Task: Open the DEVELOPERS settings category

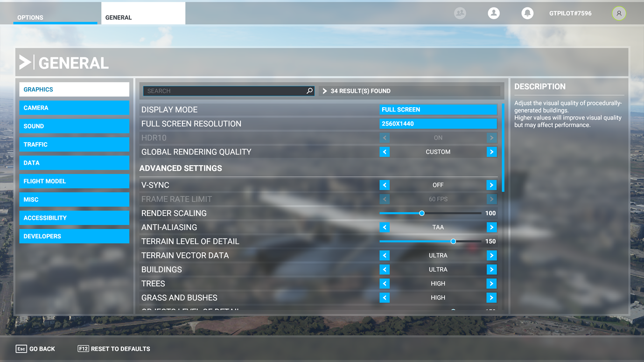Action: click(74, 236)
